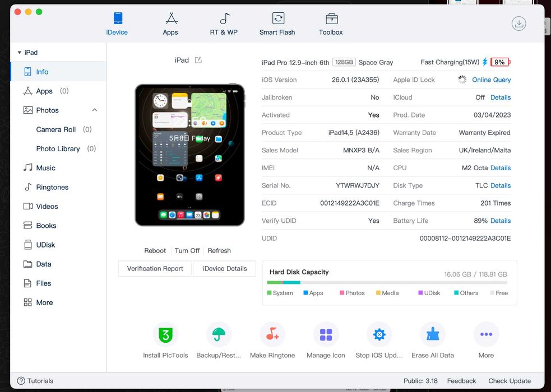The height and width of the screenshot is (392, 551).
Task: Click Public: 3.18 version text
Action: 420,381
